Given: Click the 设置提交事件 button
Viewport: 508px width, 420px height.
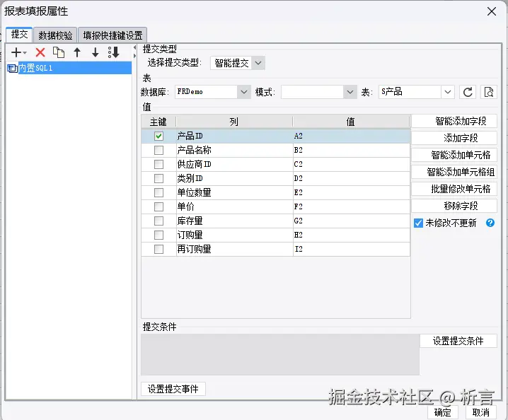Looking at the screenshot, I should (x=173, y=389).
